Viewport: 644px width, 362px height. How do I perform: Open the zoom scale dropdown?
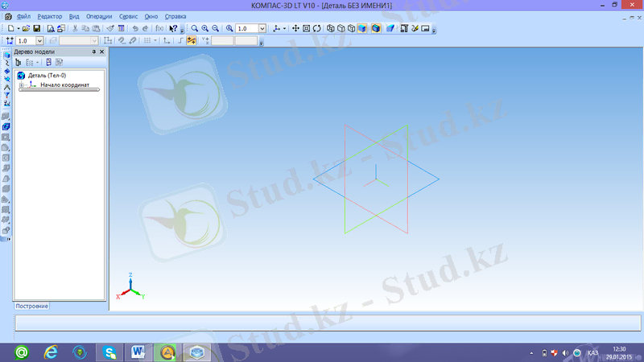262,28
